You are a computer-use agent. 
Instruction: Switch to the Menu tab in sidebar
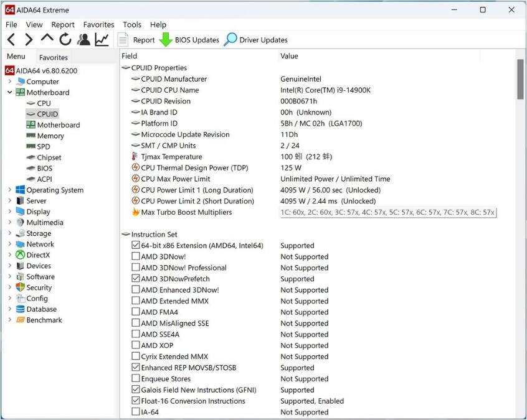[x=16, y=57]
